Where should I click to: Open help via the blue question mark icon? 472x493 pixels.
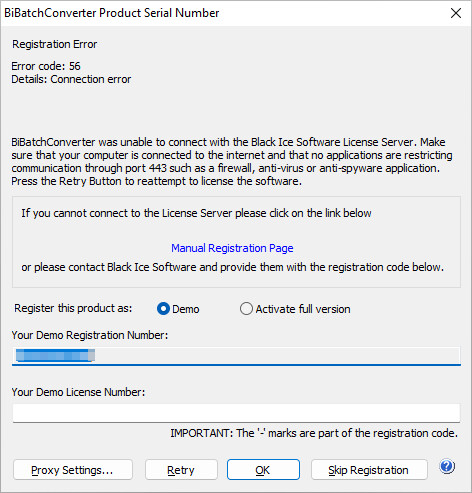[x=447, y=466]
